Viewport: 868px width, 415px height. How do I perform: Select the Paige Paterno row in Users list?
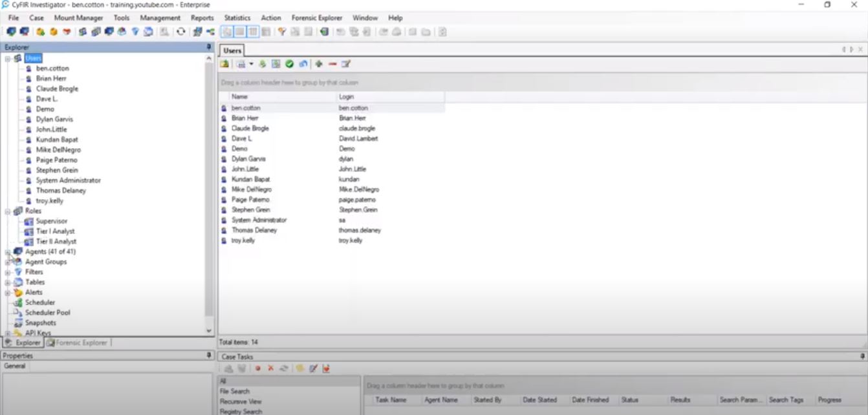[332, 200]
